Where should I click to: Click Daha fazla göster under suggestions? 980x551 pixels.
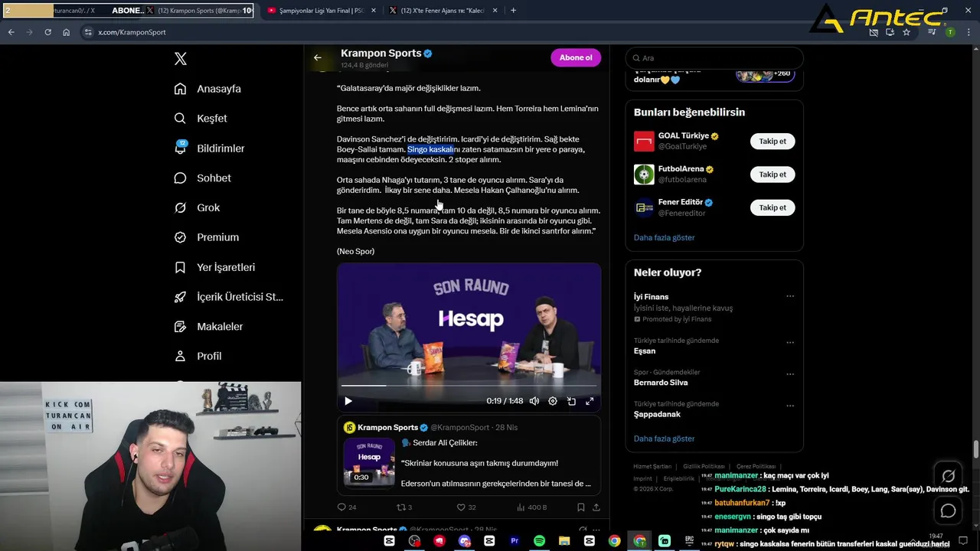(x=664, y=238)
